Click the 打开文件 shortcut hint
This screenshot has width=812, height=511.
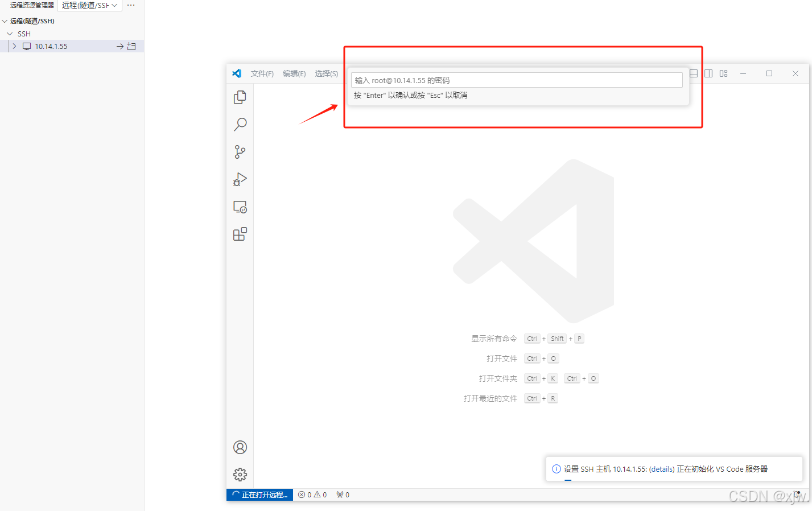(502, 358)
